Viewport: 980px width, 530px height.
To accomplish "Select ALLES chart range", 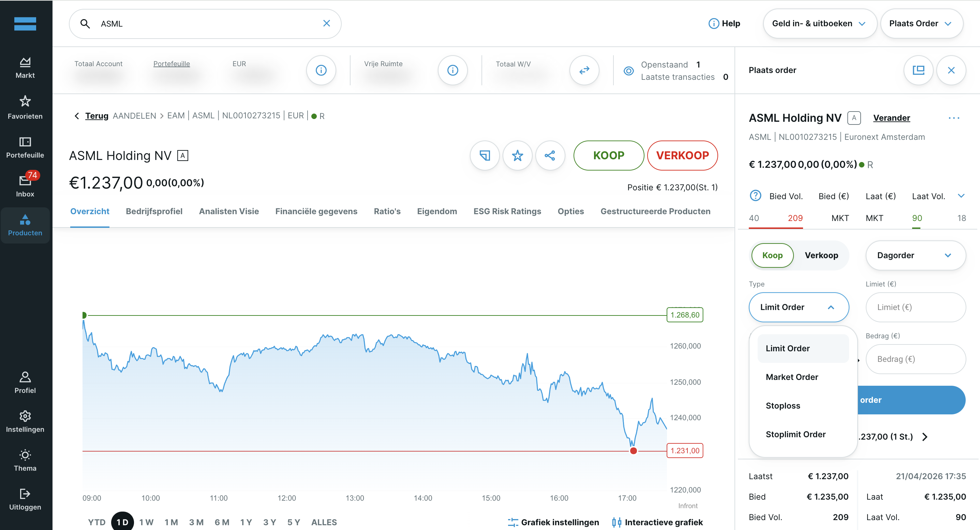I will pyautogui.click(x=324, y=522).
